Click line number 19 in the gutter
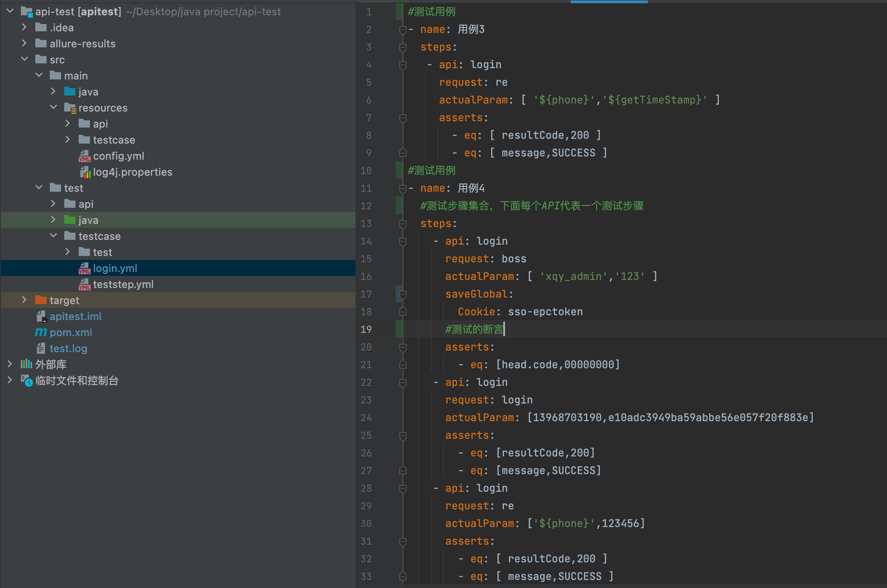 [x=366, y=329]
